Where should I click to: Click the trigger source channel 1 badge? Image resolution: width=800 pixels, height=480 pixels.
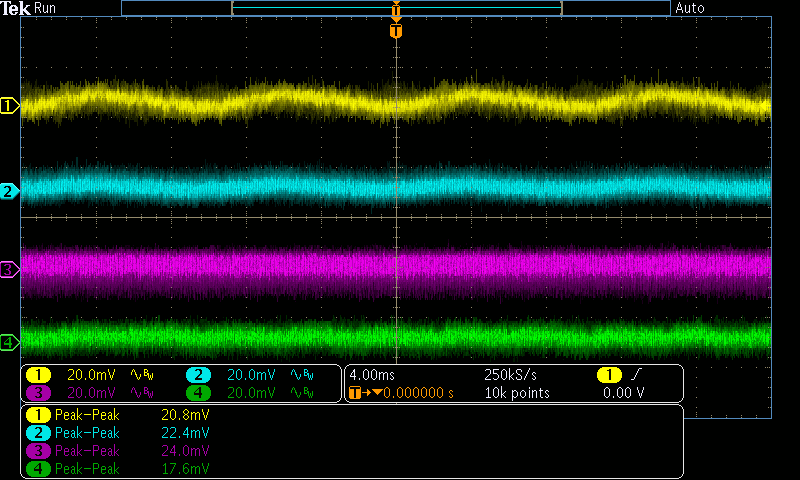609,375
